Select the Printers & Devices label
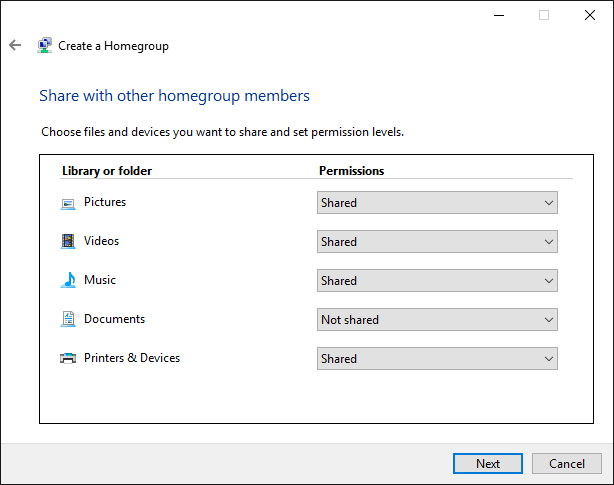Viewport: 614px width, 485px height. [132, 358]
